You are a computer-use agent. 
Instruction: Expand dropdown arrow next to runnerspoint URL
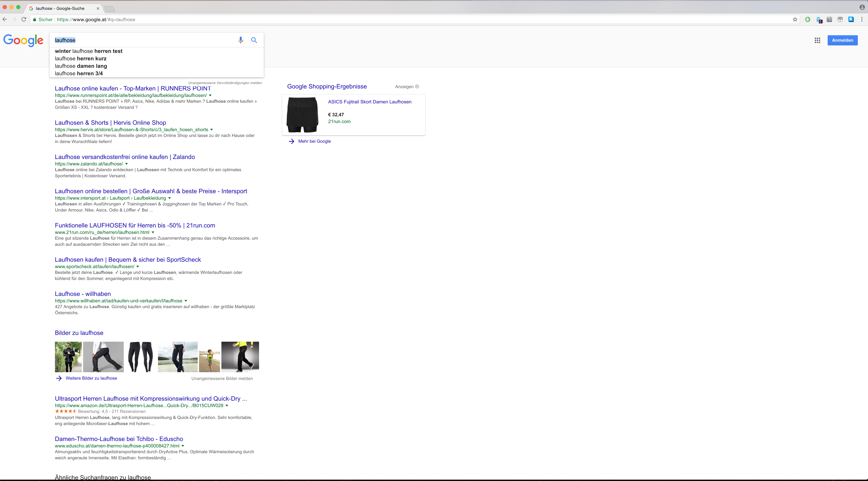click(x=210, y=96)
